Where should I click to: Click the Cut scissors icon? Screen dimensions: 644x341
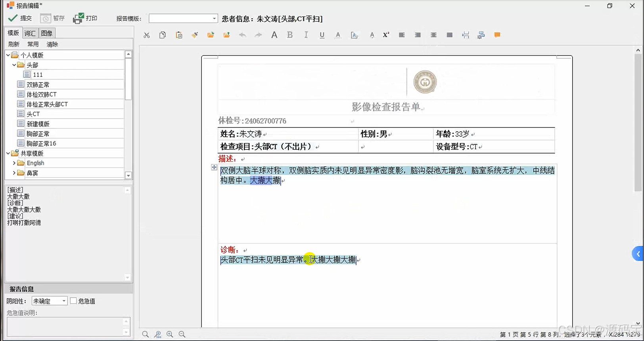pos(147,35)
